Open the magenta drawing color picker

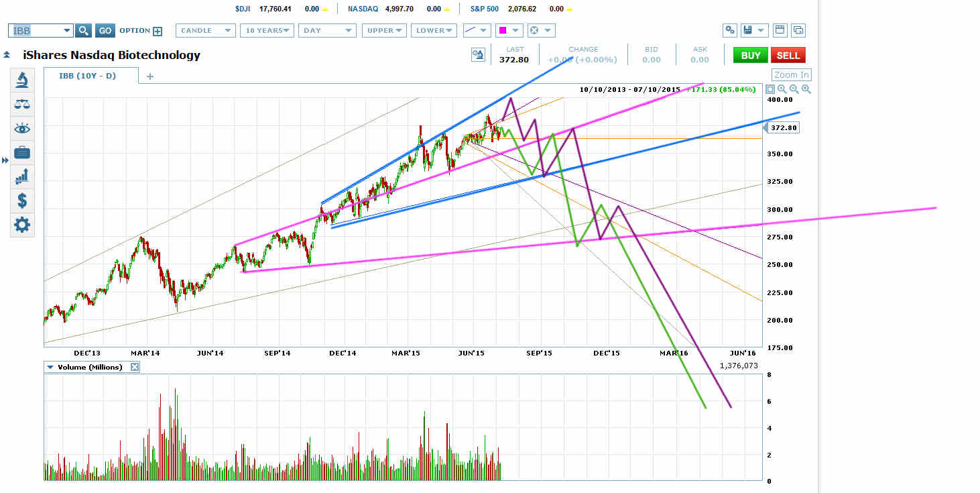(509, 30)
